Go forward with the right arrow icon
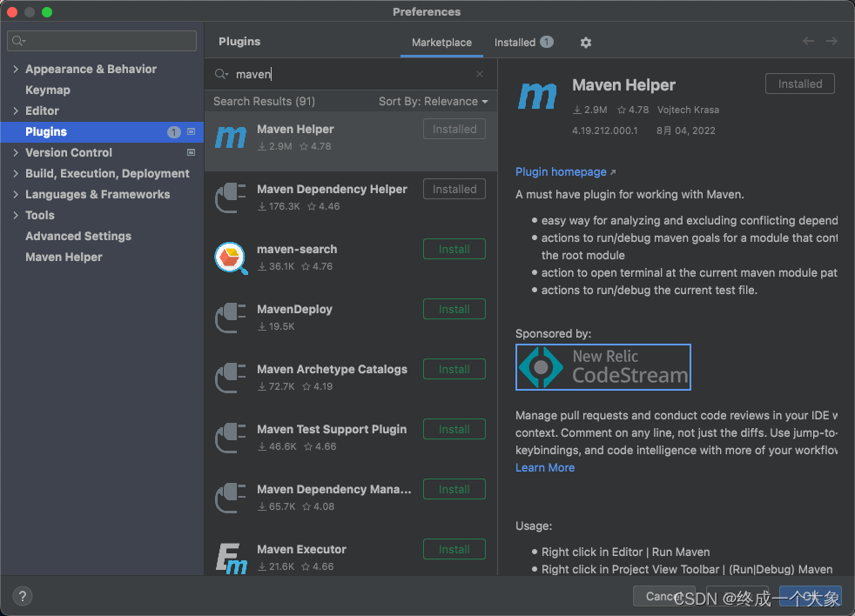Screen dimensions: 855x616 (831, 41)
